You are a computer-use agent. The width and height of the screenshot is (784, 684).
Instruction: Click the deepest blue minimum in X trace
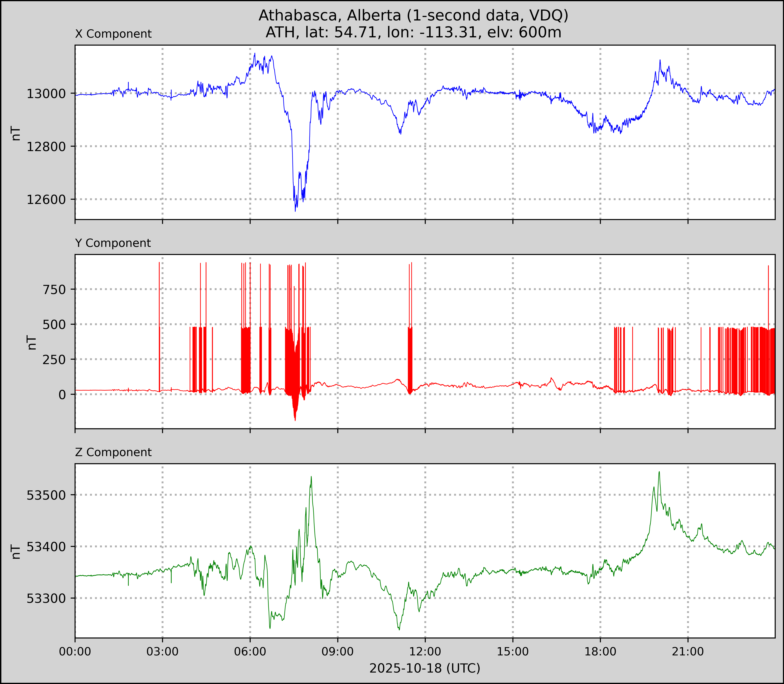[x=295, y=211]
